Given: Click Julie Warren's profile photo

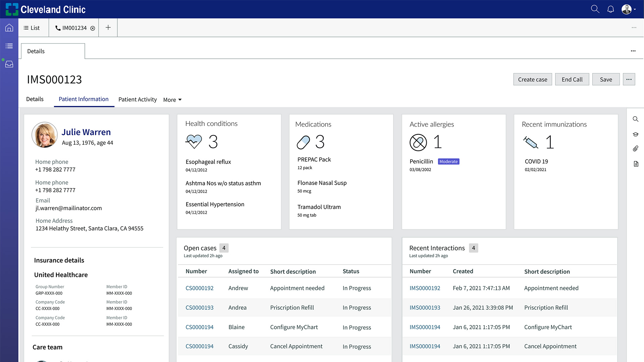Looking at the screenshot, I should (45, 135).
